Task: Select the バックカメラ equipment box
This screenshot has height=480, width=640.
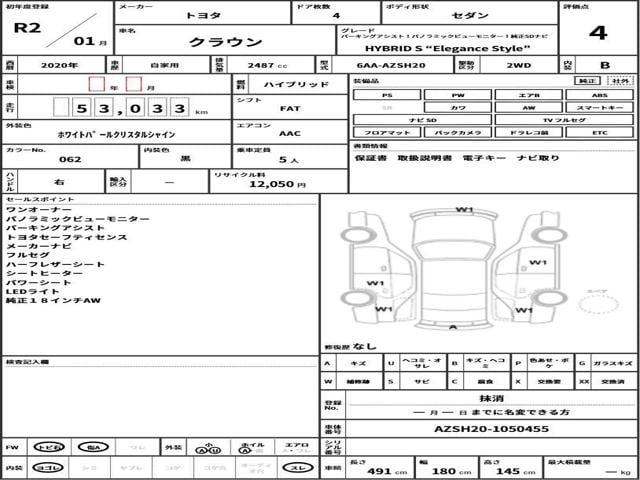Action: tap(457, 131)
